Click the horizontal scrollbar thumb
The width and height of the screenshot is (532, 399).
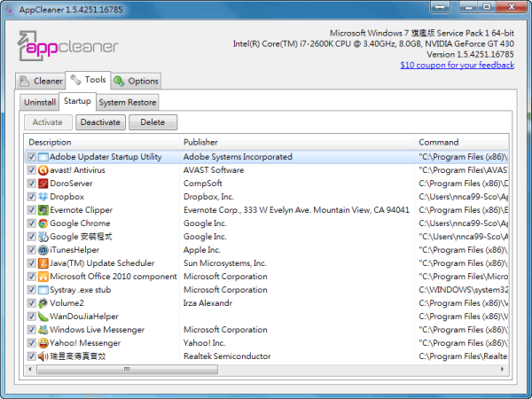coord(127,369)
